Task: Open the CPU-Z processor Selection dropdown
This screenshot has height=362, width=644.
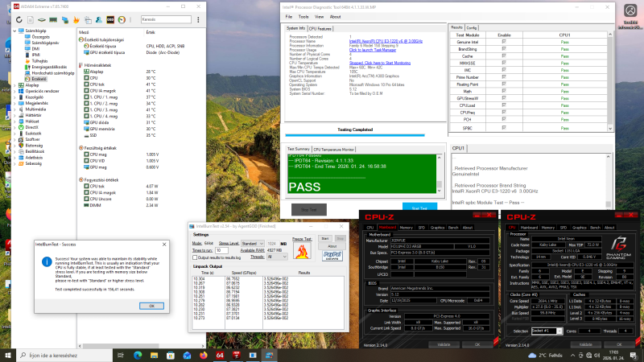Action: (547, 331)
